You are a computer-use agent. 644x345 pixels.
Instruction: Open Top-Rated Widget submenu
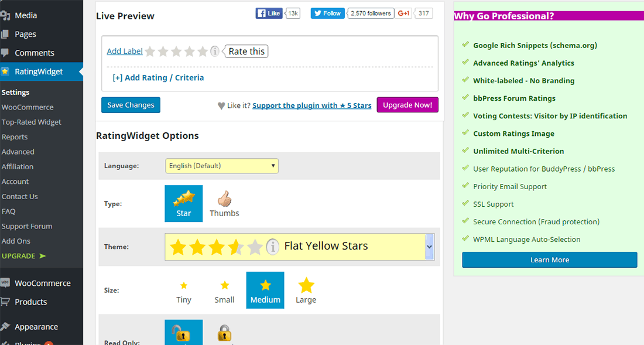(31, 122)
